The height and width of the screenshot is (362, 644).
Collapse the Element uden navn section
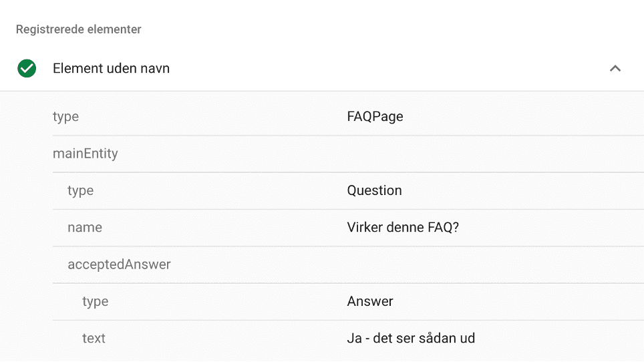615,69
